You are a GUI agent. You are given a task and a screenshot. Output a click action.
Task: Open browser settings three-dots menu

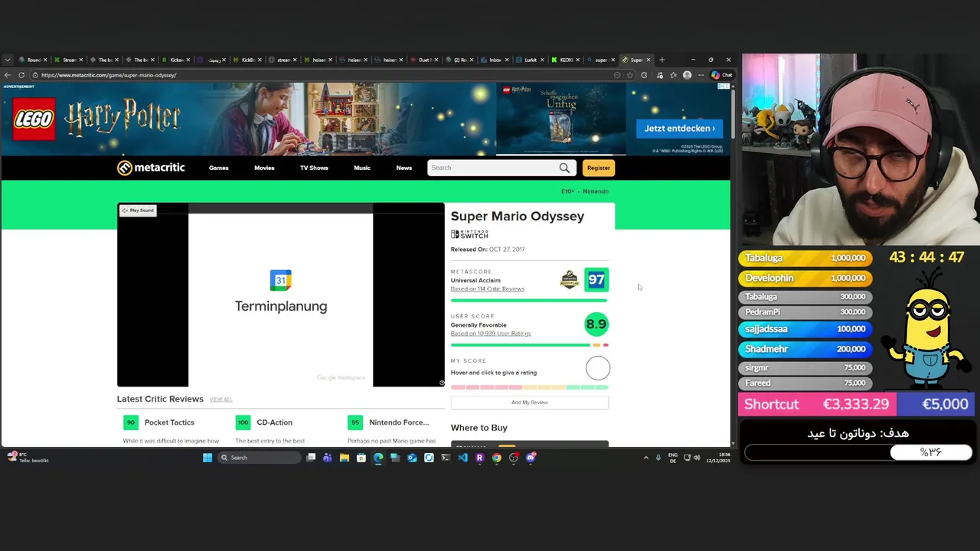click(701, 75)
